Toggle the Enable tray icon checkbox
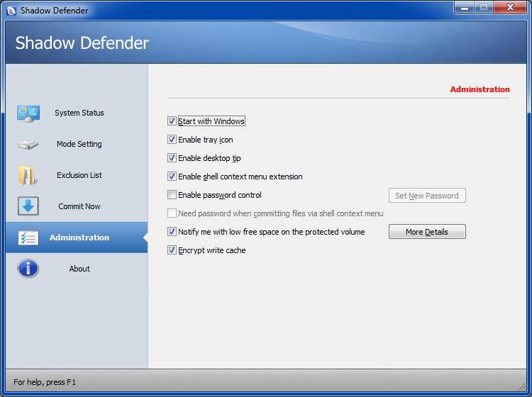Screen dimensions: 532x397 click(x=172, y=140)
